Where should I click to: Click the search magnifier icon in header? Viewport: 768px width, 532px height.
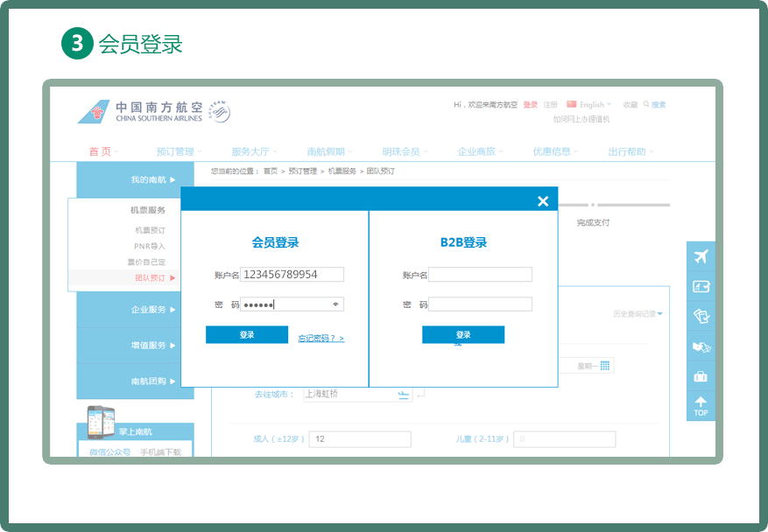pos(647,104)
